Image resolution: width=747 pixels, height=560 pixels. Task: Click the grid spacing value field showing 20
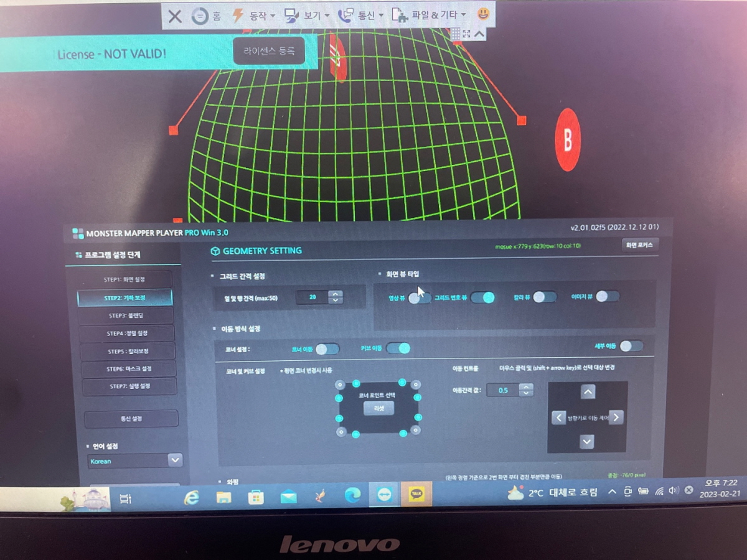(x=312, y=297)
